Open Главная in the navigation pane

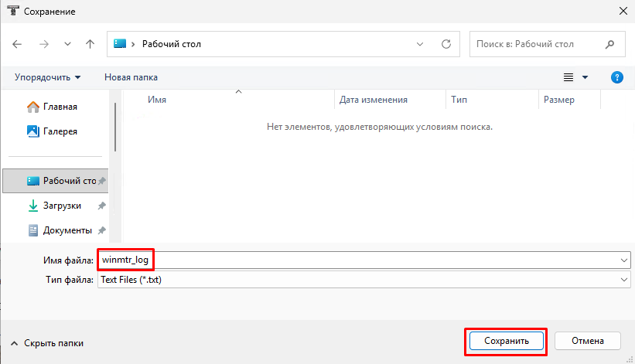click(x=52, y=107)
